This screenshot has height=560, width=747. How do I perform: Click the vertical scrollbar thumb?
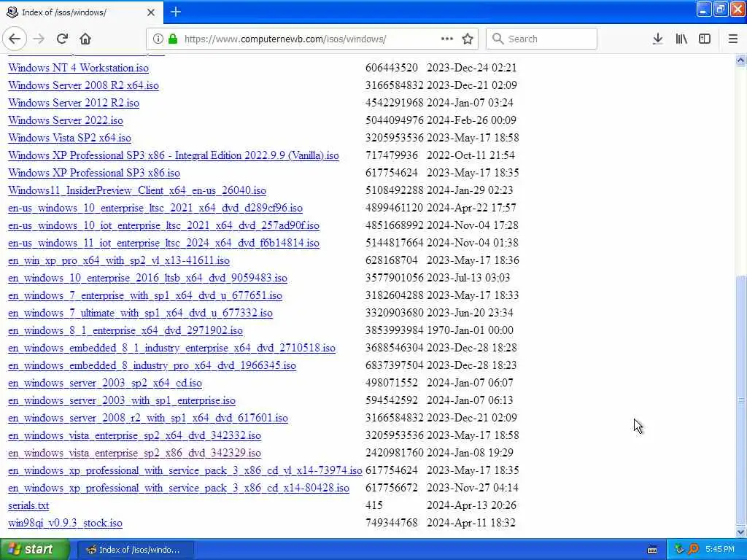click(x=741, y=400)
